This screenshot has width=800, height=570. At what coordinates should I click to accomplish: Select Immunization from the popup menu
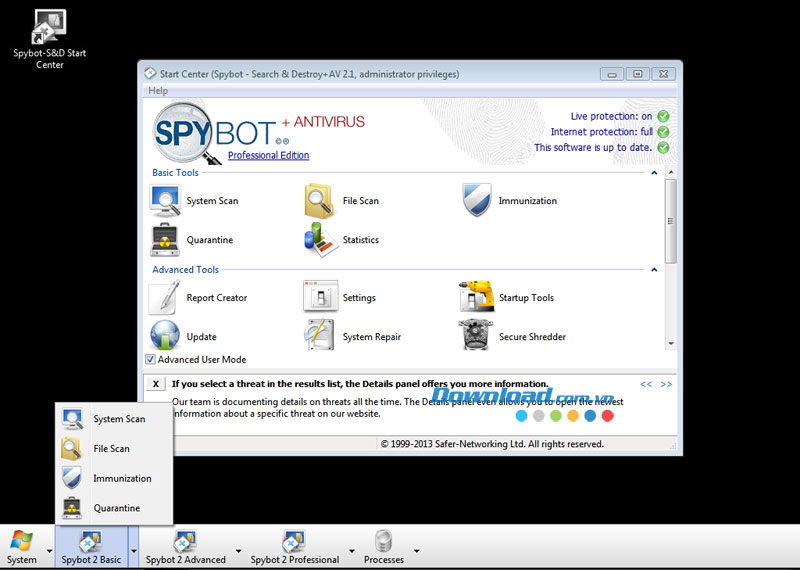121,478
